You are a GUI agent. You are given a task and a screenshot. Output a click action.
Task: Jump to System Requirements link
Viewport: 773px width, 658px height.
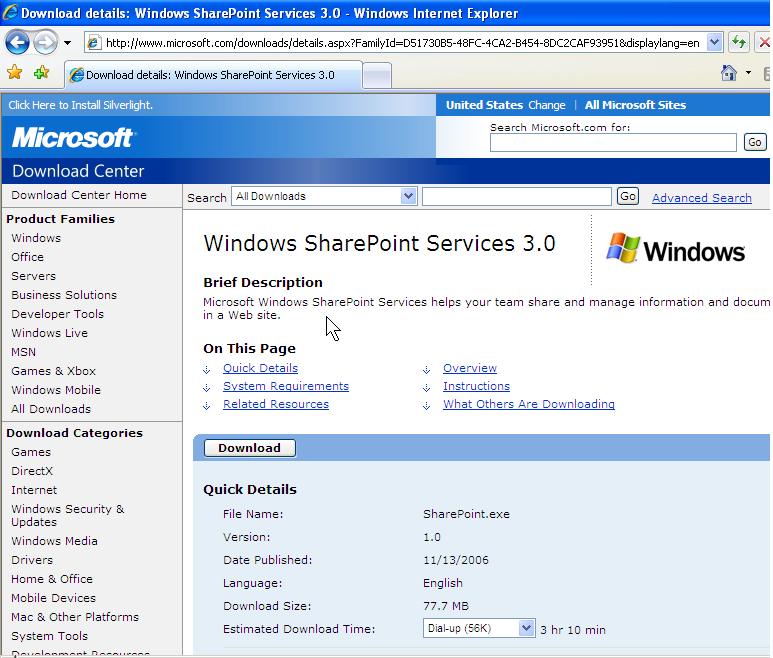pos(286,386)
